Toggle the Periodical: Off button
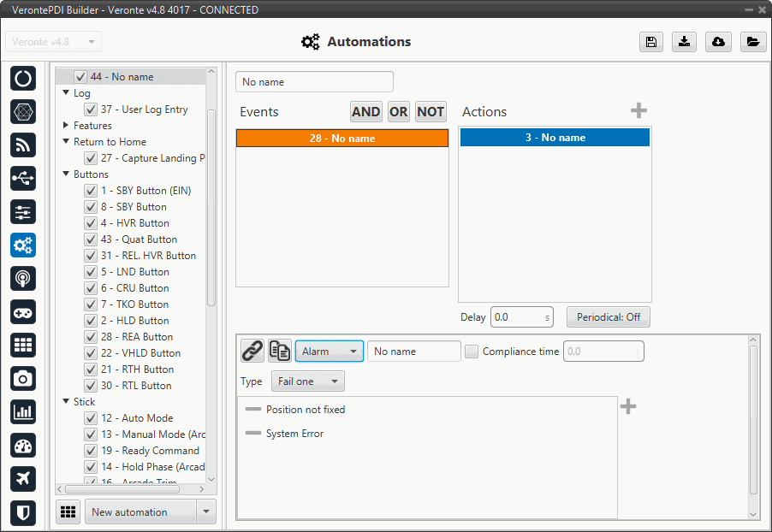The image size is (772, 532). 608,317
